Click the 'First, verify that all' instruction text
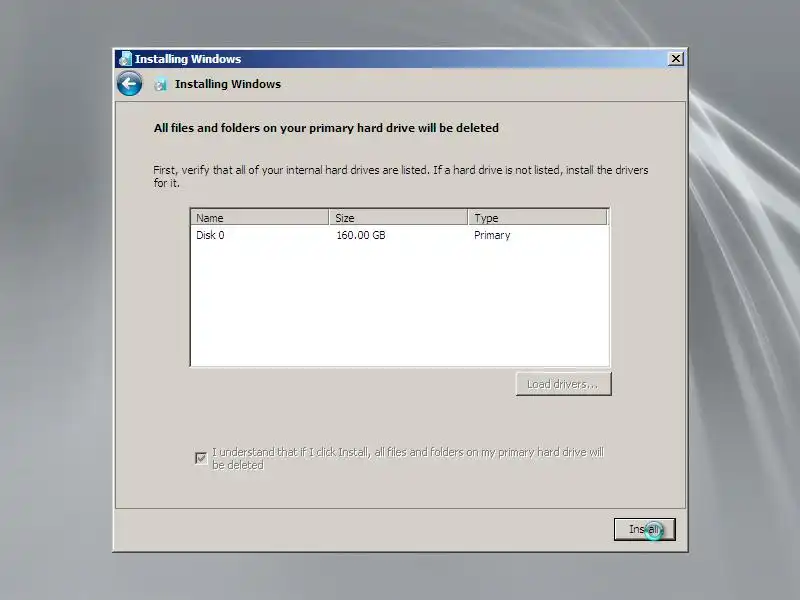Image resolution: width=800 pixels, height=600 pixels. pos(401,176)
